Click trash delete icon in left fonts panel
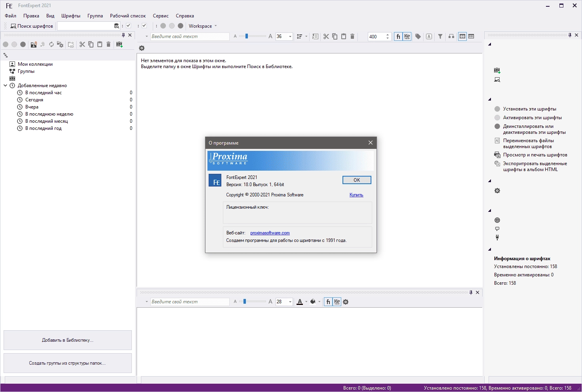Screen dimensions: 582x392 pos(108,44)
